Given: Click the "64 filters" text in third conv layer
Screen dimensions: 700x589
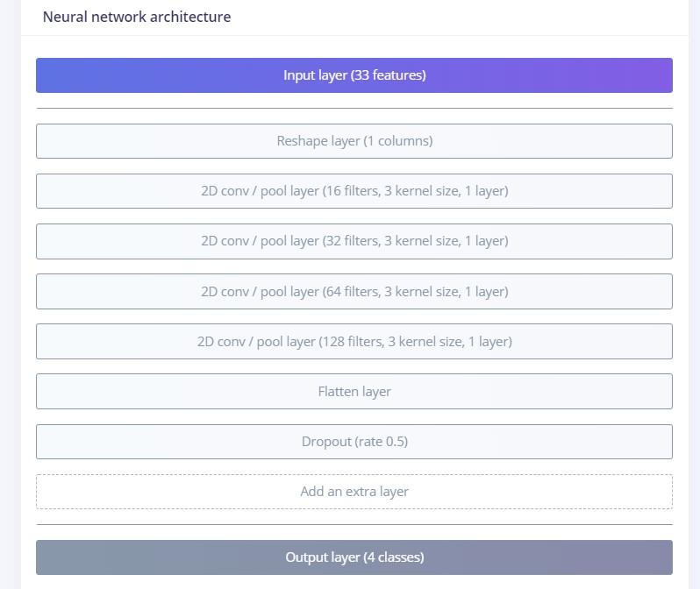Looking at the screenshot, I should point(351,292).
